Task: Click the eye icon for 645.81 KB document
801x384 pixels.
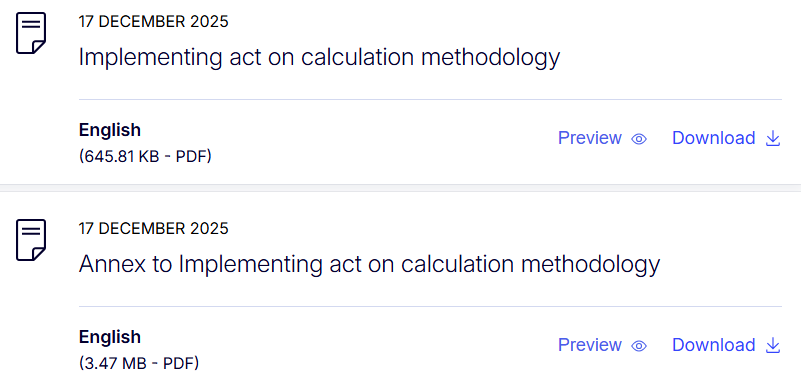Action: click(639, 139)
